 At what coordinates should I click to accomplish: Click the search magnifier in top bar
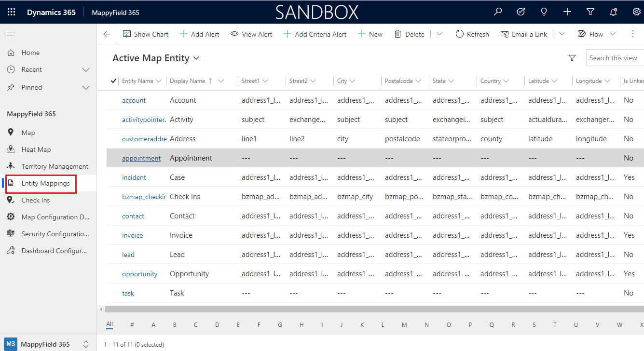pyautogui.click(x=498, y=12)
